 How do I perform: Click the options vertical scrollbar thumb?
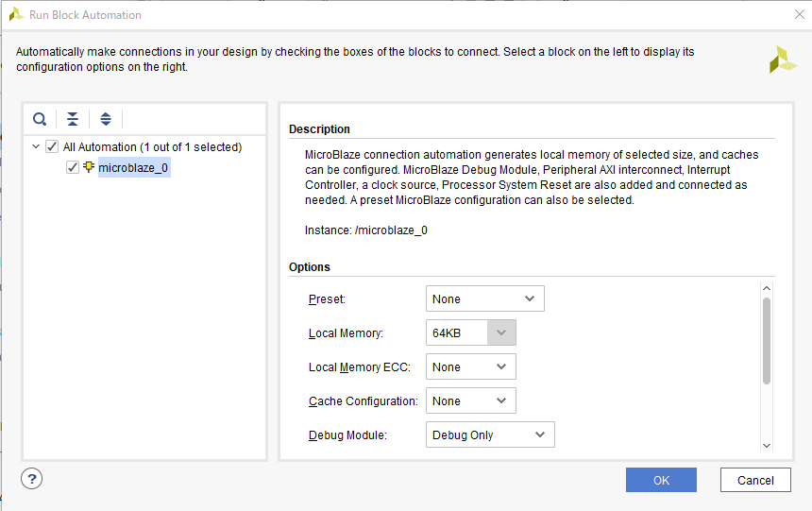coord(767,341)
